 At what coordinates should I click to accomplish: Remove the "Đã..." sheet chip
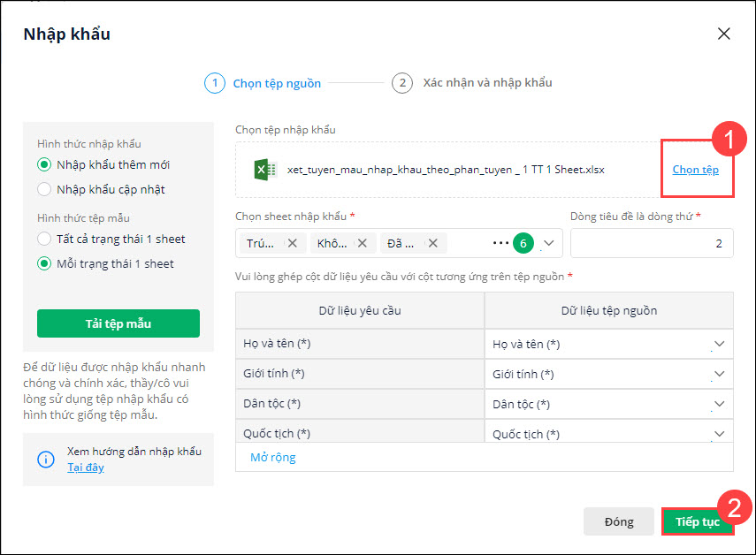[431, 243]
